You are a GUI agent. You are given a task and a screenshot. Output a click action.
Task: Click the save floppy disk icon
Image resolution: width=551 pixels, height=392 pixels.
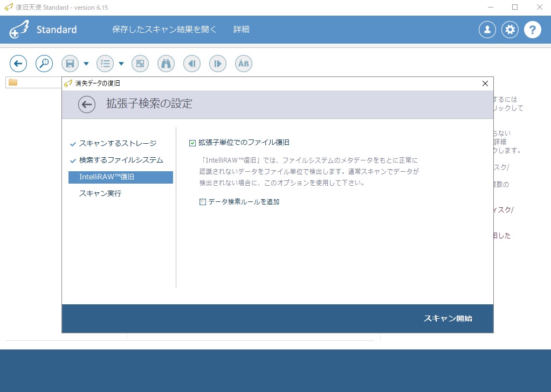[70, 64]
